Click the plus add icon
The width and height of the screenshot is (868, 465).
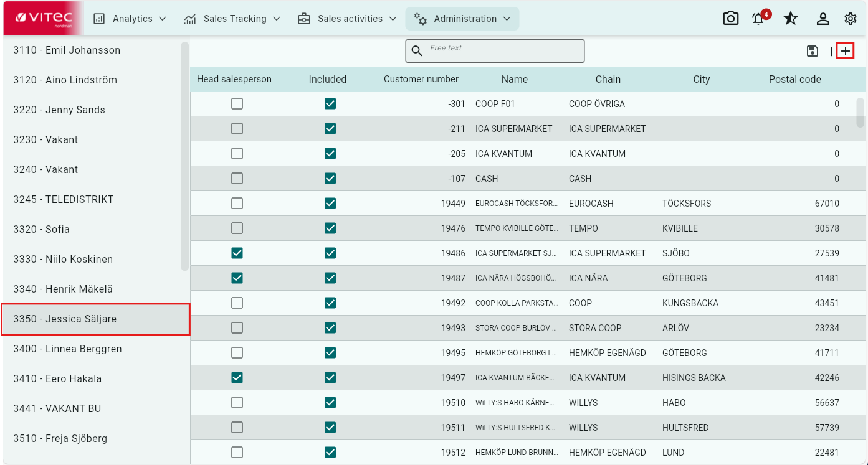click(845, 51)
